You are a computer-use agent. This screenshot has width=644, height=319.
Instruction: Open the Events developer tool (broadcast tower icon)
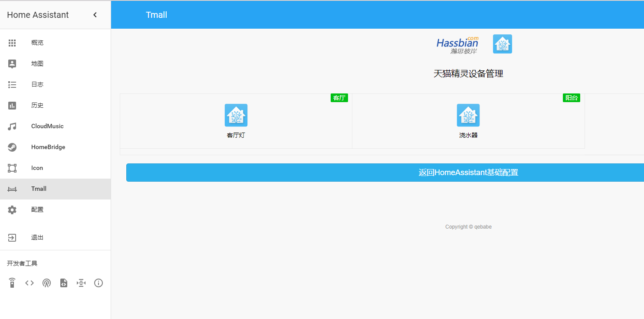pos(46,283)
